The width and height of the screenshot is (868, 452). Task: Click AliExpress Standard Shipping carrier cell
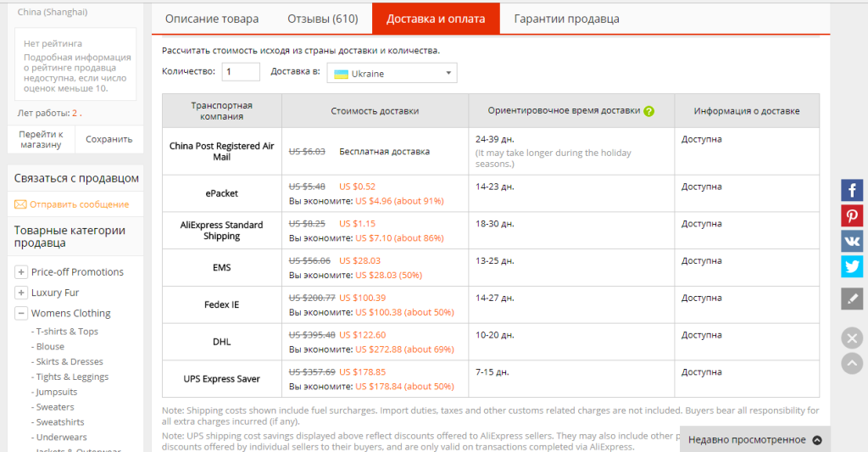click(222, 231)
